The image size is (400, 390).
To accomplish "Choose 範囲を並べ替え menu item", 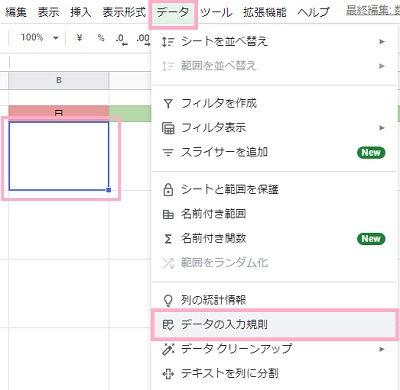I will [274, 66].
